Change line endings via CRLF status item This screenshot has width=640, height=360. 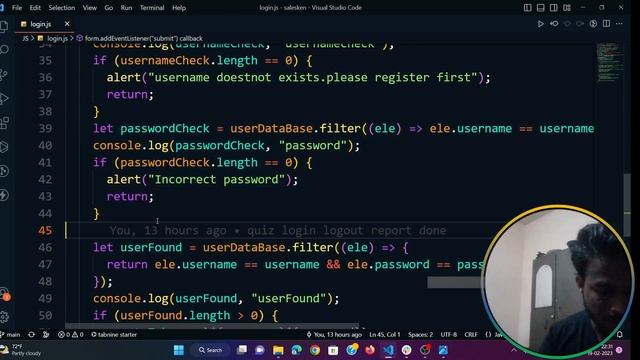coord(471,334)
